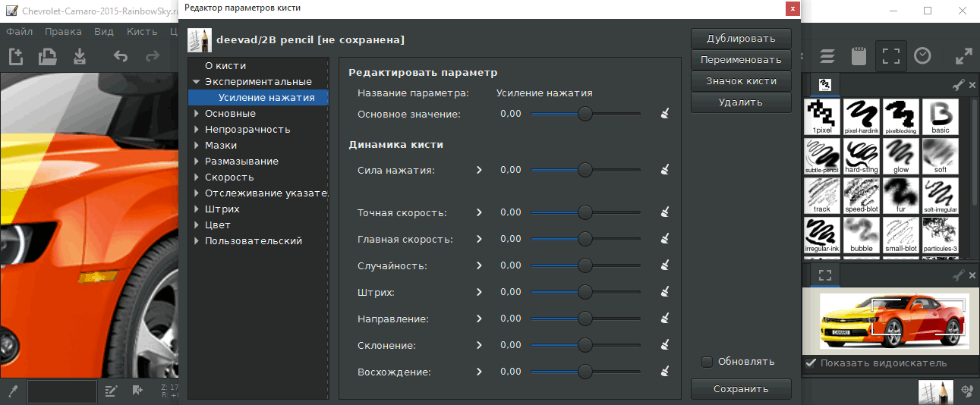This screenshot has height=405, width=980.
Task: Pick color with the eyedropper icon
Action: pyautogui.click(x=13, y=391)
